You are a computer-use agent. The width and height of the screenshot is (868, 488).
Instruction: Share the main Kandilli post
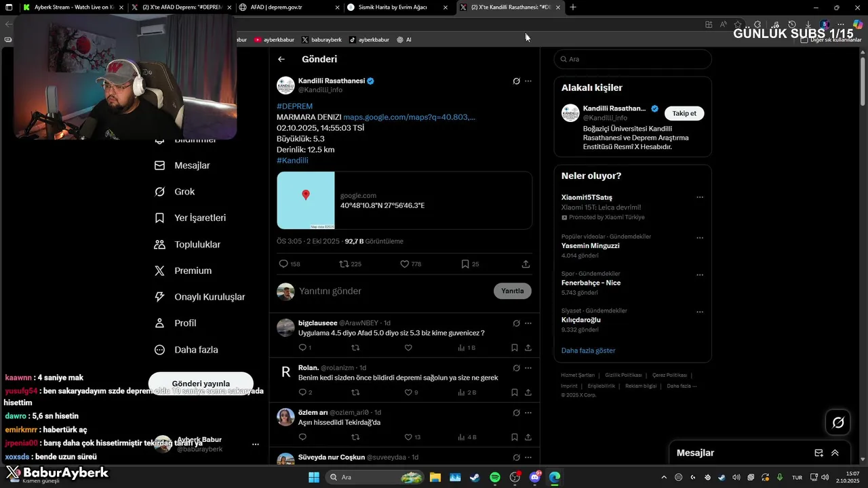[x=526, y=264]
